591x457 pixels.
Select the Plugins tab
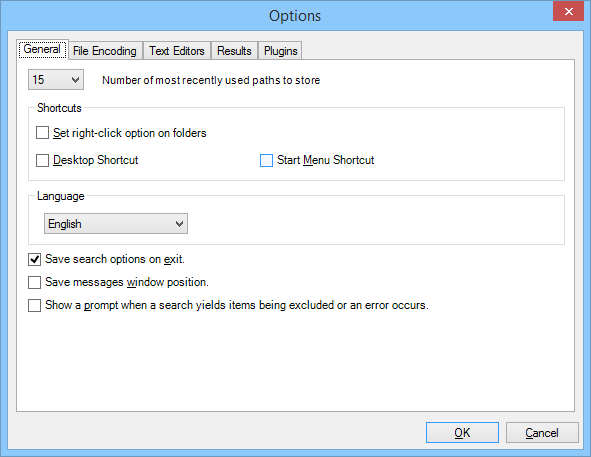pos(280,51)
